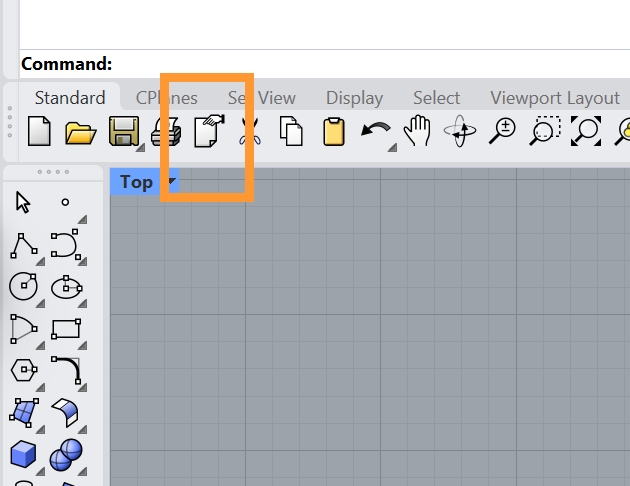This screenshot has width=630, height=486.
Task: Select the Ellipse tool
Action: [65, 286]
